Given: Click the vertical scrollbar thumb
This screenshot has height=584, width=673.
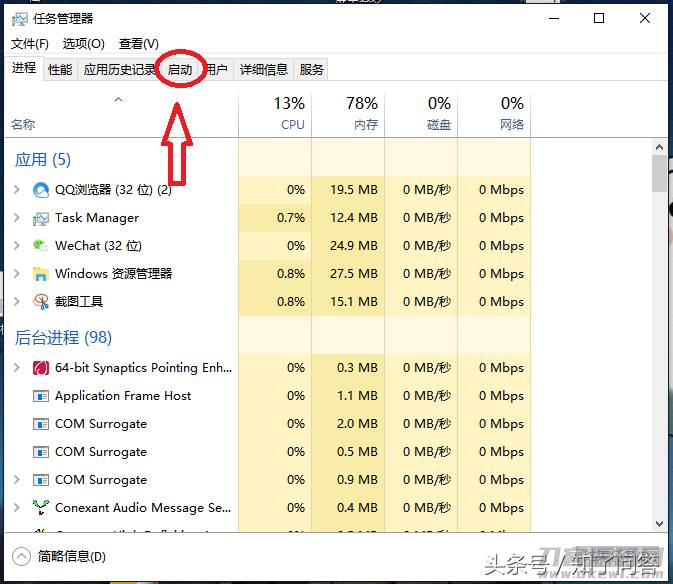Looking at the screenshot, I should click(659, 174).
